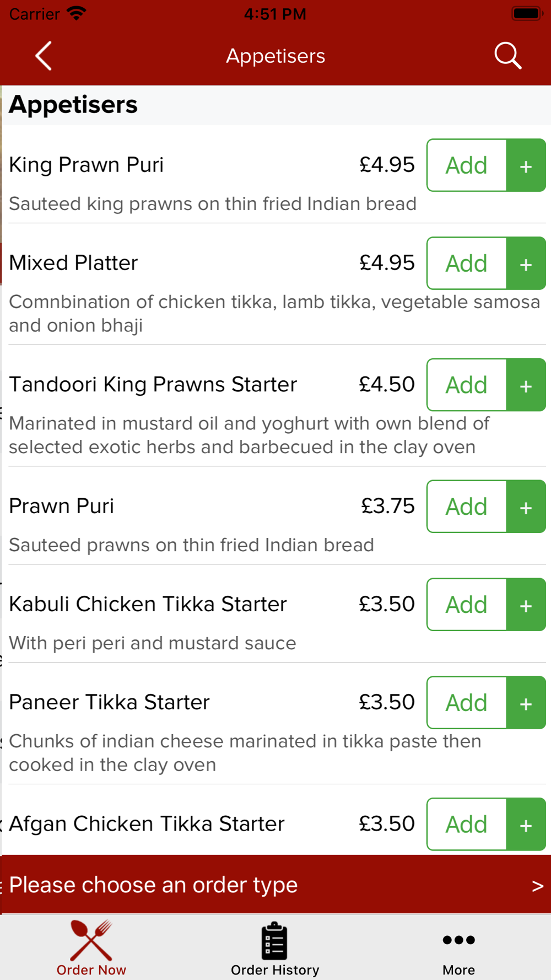Tap plus icon for Mixed Platter
The image size is (551, 980).
tap(526, 263)
